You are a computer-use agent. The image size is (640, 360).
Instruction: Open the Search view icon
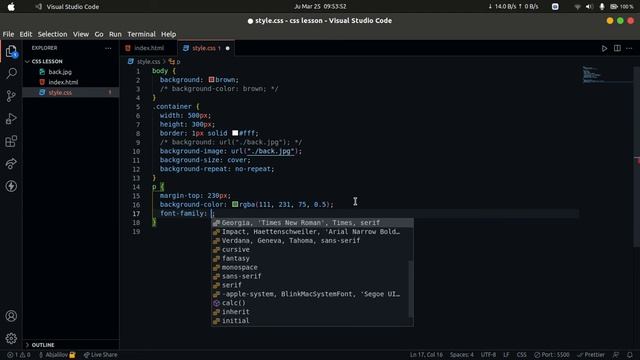(x=11, y=73)
